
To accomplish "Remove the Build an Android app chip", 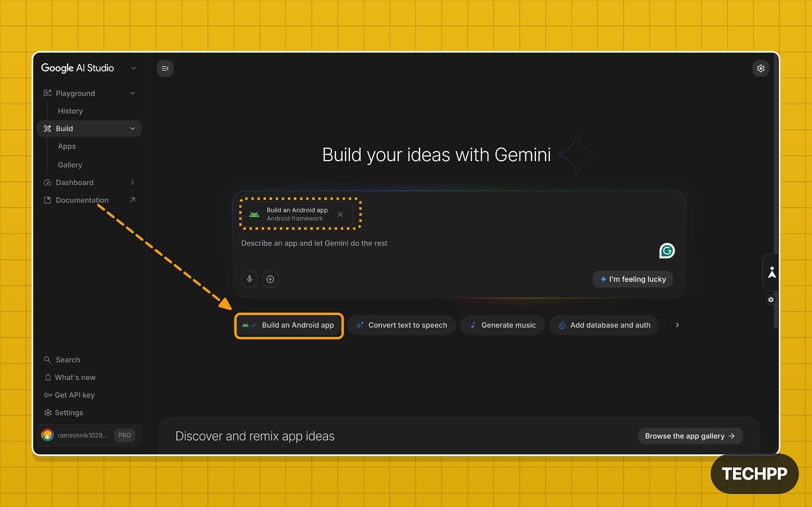I will [340, 214].
